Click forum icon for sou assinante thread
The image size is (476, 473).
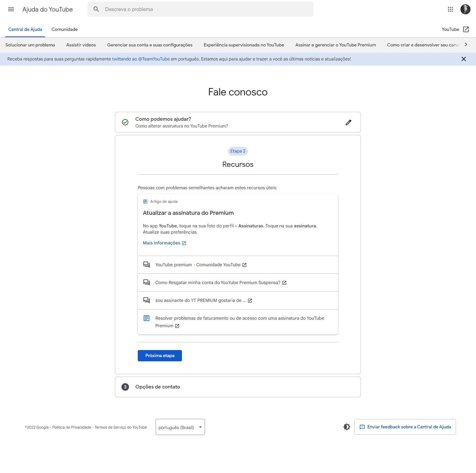point(147,300)
